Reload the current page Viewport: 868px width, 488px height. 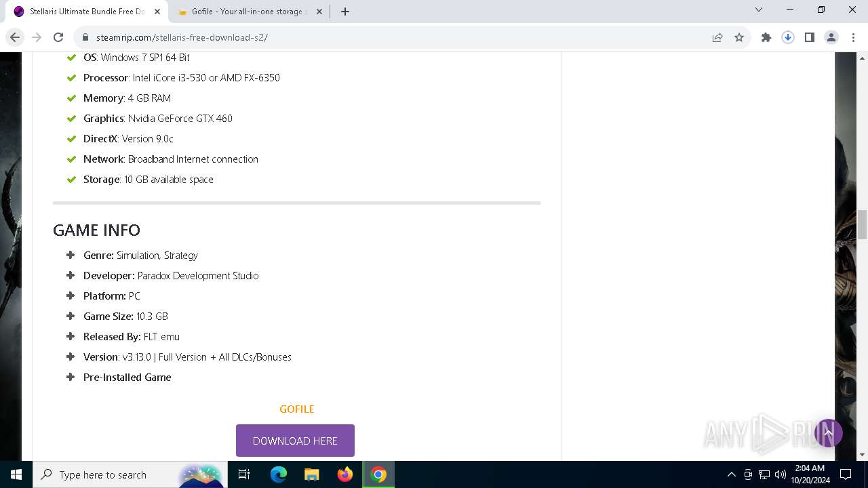58,37
